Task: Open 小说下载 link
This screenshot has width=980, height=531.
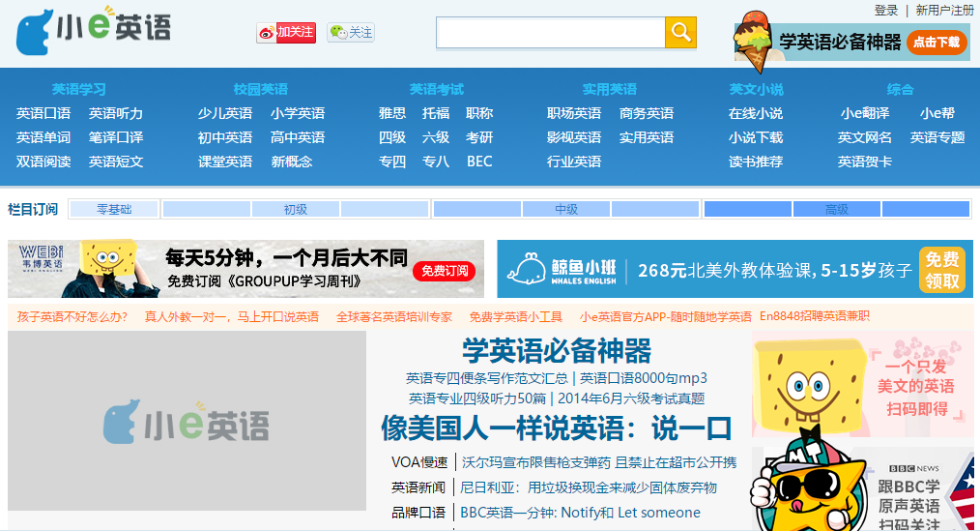Action: [756, 137]
